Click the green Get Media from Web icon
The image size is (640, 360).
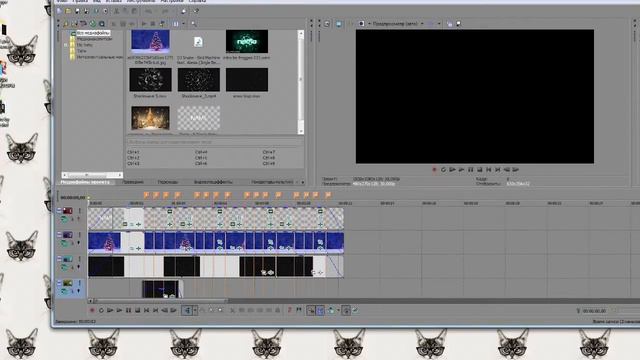[x=93, y=24]
